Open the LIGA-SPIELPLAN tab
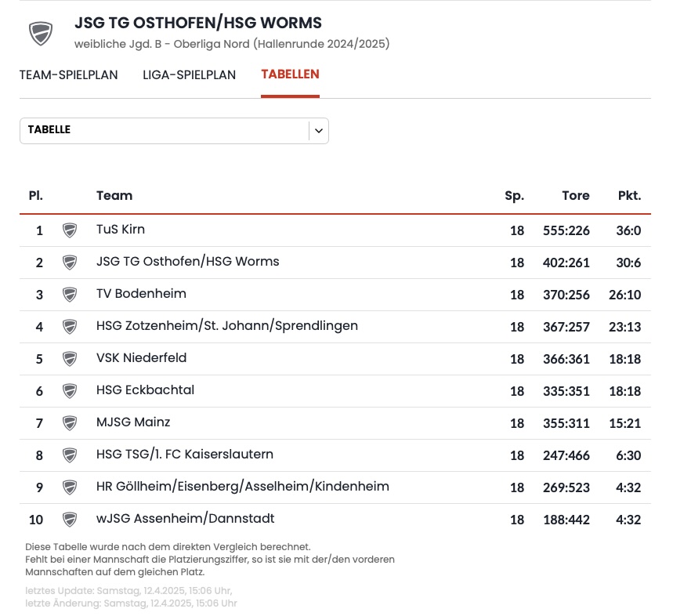Viewport: 673px width, 616px height. 189,75
